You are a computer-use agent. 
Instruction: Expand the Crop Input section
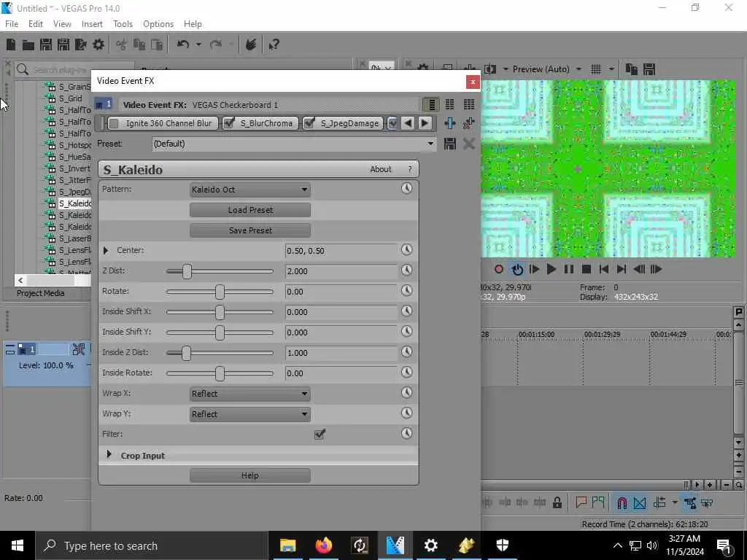[x=109, y=455]
